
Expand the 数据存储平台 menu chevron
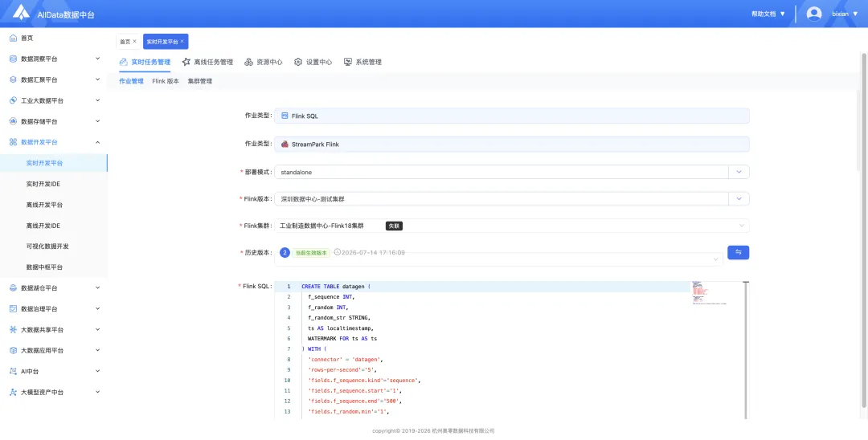(x=97, y=121)
